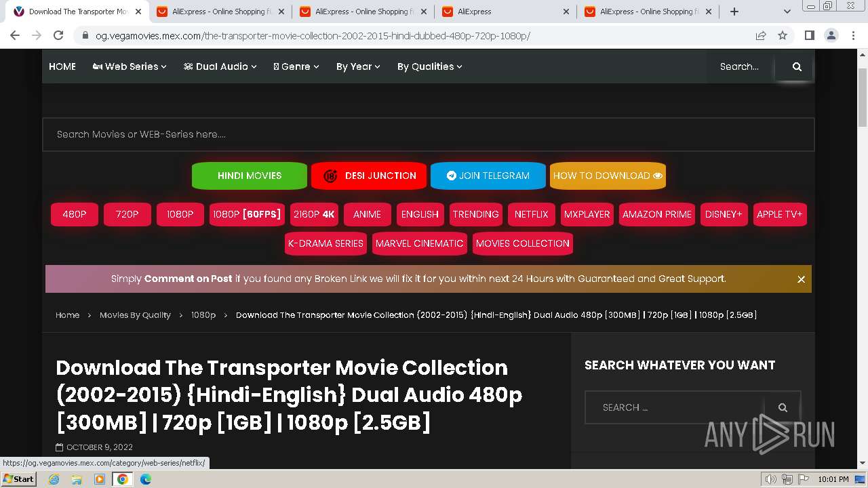Viewport: 868px width, 488px height.
Task: Share this page from the address bar
Action: click(761, 35)
